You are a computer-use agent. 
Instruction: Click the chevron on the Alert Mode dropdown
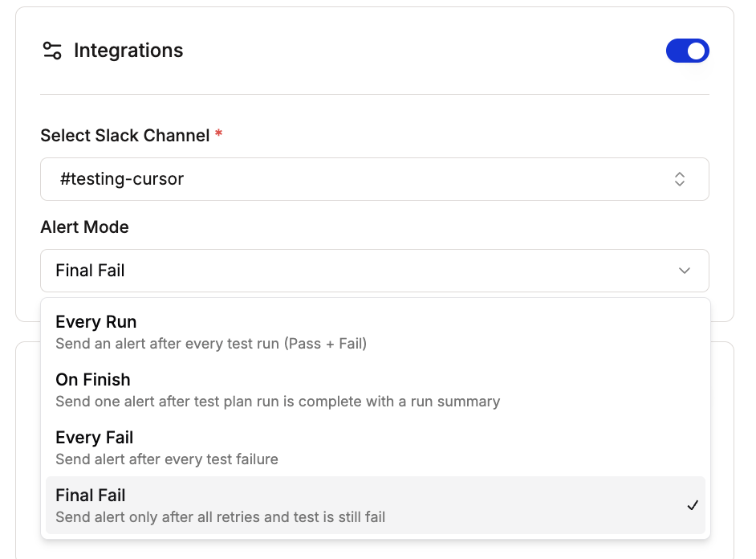coord(684,271)
